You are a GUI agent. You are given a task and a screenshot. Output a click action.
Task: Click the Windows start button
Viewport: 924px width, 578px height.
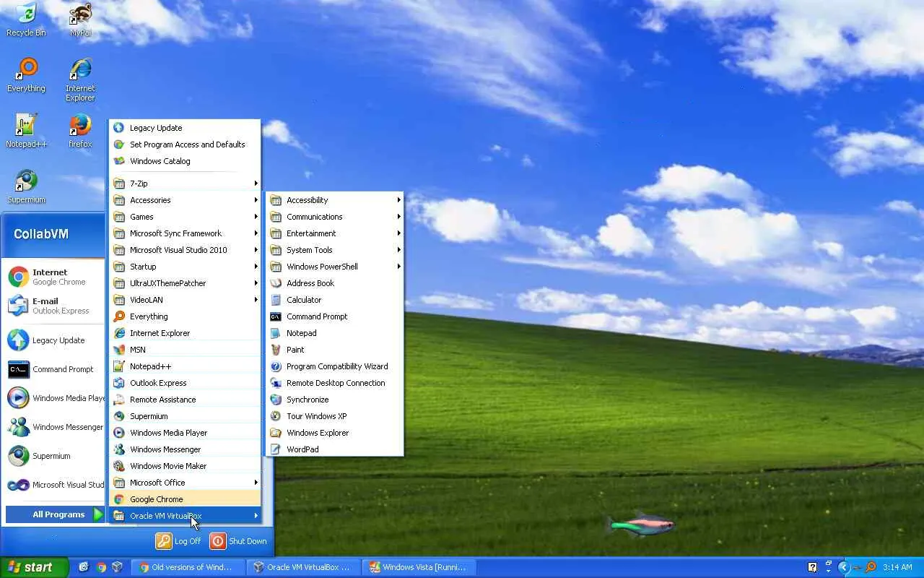click(34, 567)
